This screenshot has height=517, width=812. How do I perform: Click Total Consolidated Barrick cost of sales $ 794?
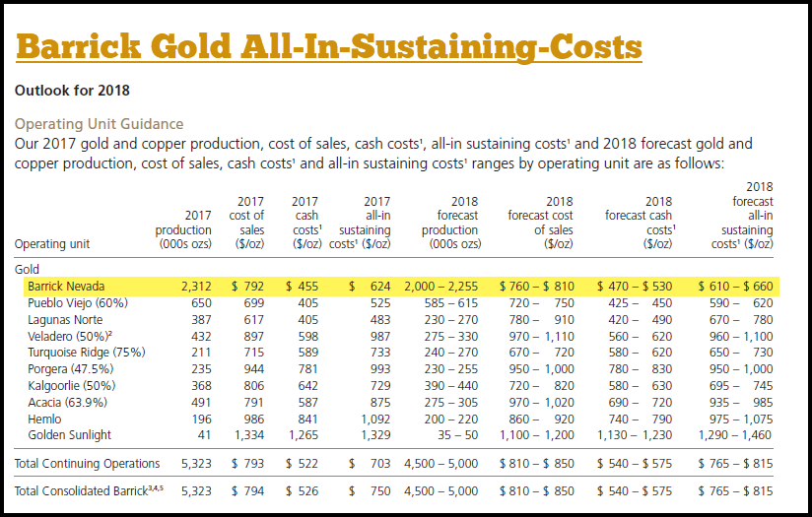(x=247, y=491)
